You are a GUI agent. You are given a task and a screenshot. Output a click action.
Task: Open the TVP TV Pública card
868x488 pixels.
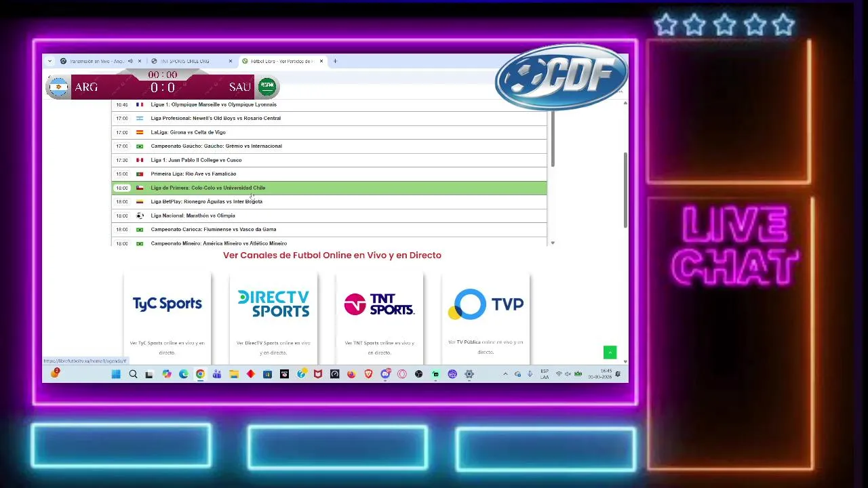click(486, 319)
